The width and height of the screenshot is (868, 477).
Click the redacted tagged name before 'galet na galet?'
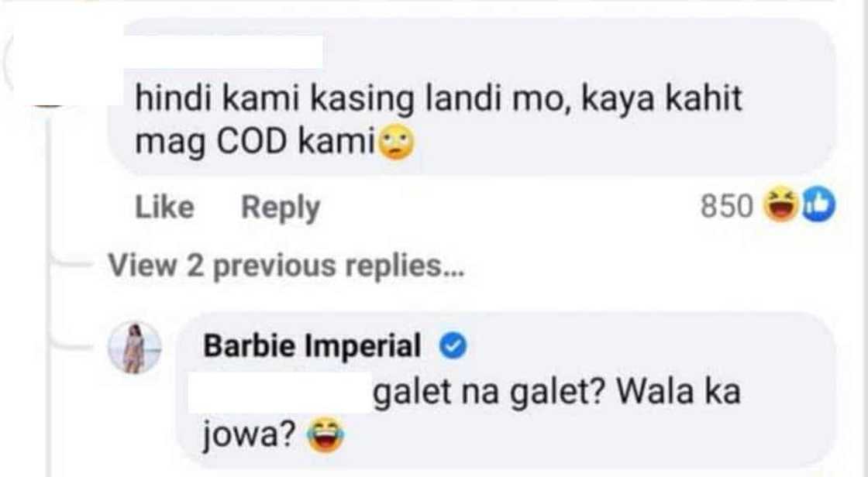click(x=280, y=393)
